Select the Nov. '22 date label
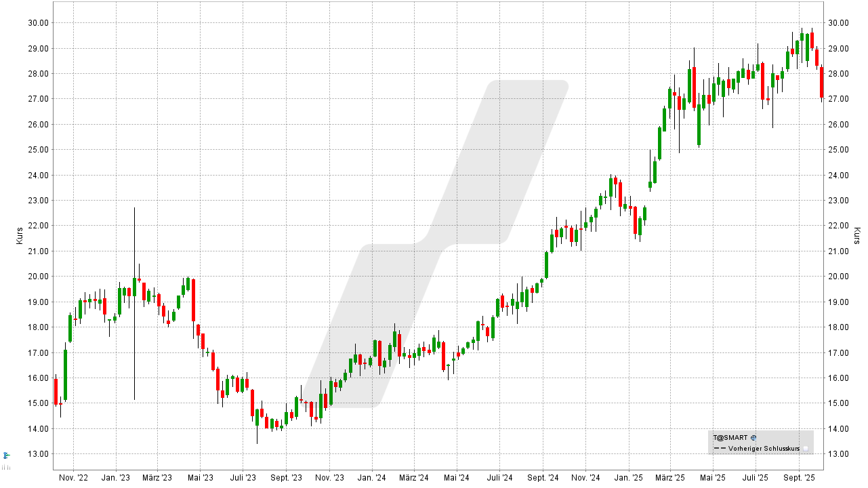This screenshot has width=868, height=488. [73, 478]
